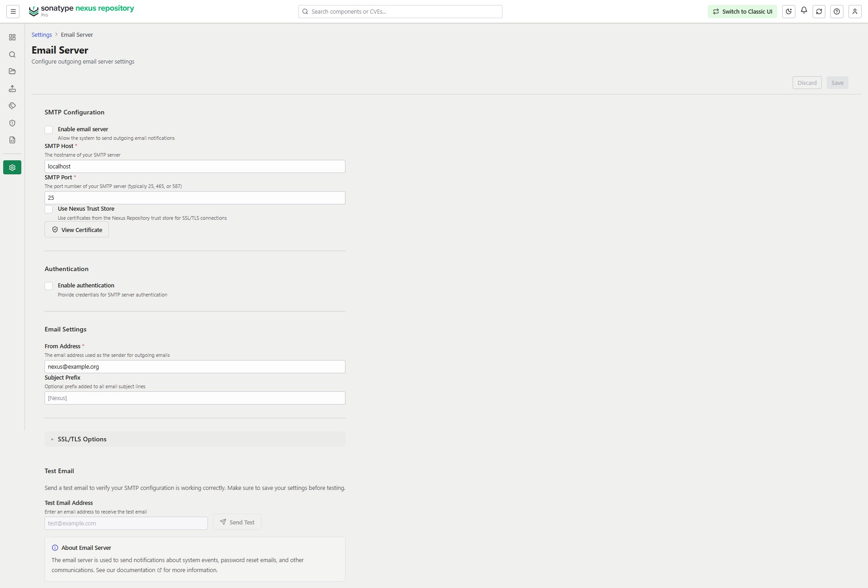Open the user account icon

click(855, 11)
